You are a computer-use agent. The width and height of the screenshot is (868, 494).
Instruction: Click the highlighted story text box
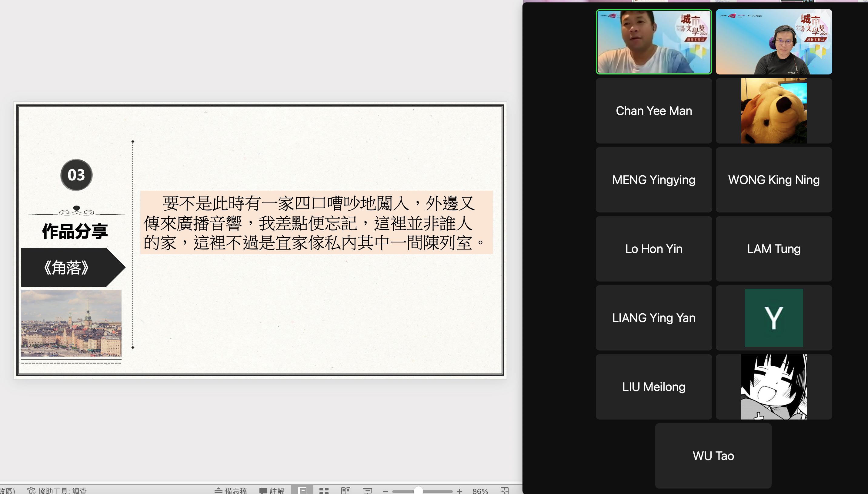point(316,222)
